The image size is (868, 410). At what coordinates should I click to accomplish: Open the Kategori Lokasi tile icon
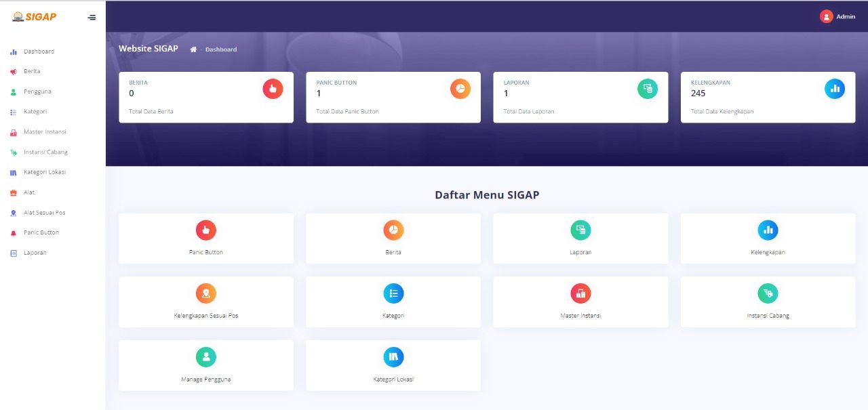point(393,356)
